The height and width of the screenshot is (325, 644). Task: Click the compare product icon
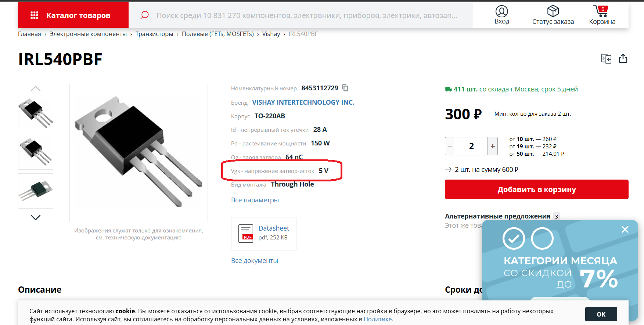606,59
